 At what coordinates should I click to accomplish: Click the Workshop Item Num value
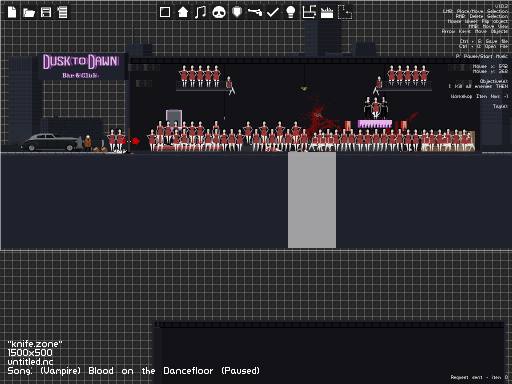click(x=479, y=96)
